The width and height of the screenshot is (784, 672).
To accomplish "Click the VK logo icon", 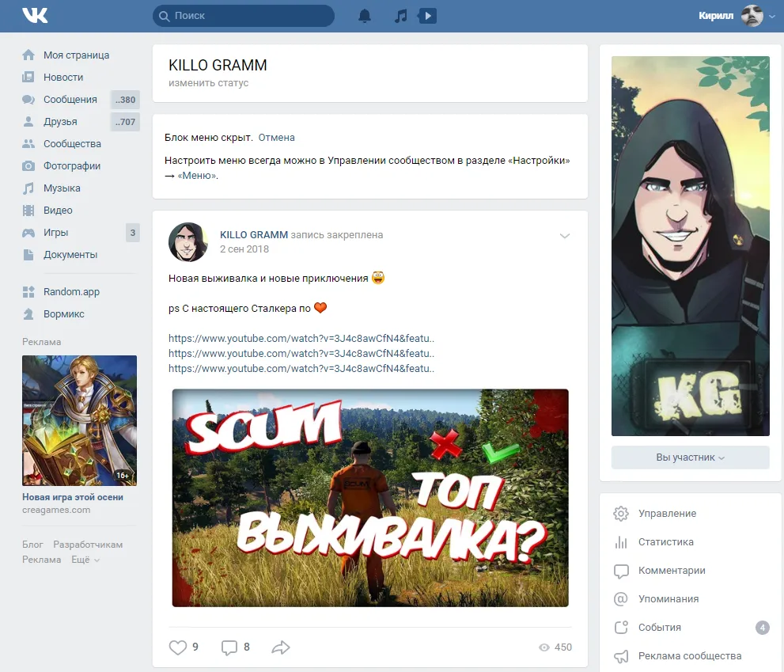I will (x=35, y=16).
